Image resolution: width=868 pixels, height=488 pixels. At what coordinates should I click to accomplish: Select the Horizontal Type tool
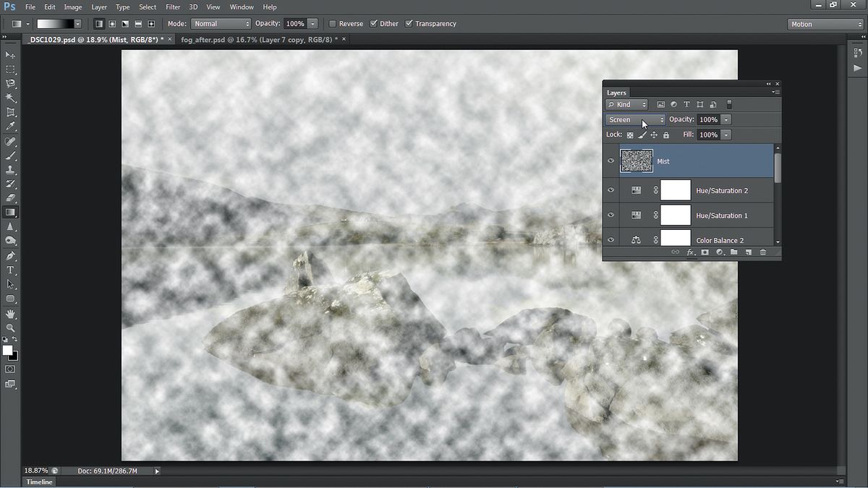tap(10, 270)
